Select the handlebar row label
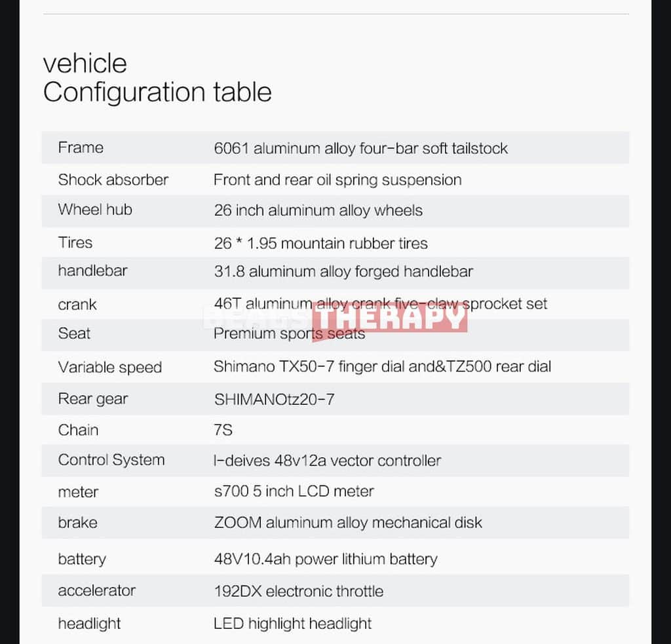Viewport: 671px width, 644px height. (x=93, y=271)
